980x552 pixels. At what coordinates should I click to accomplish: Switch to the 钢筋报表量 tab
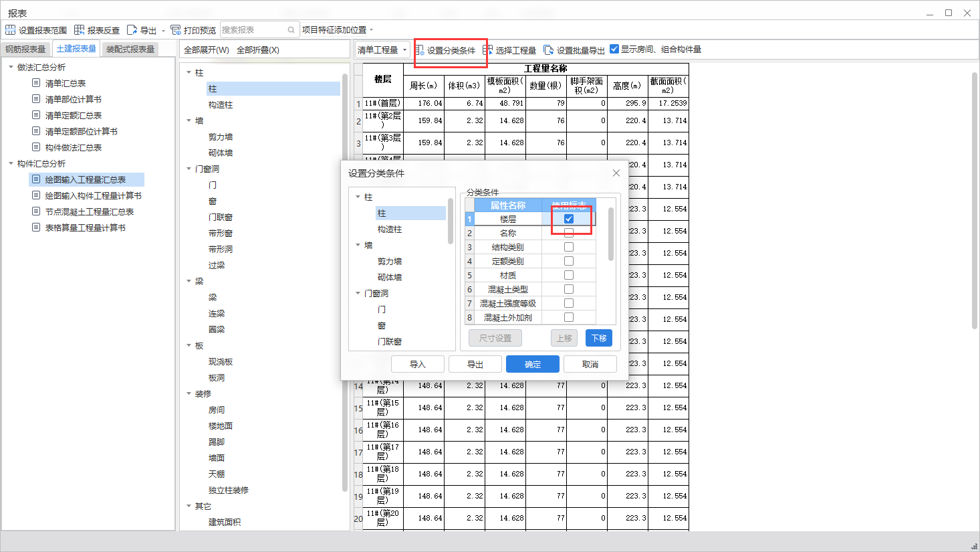tap(25, 50)
